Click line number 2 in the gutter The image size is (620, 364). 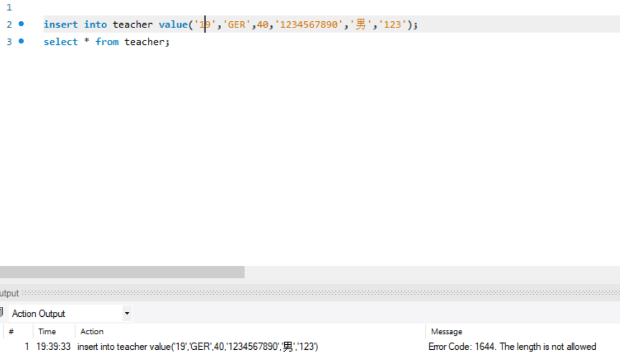(9, 25)
